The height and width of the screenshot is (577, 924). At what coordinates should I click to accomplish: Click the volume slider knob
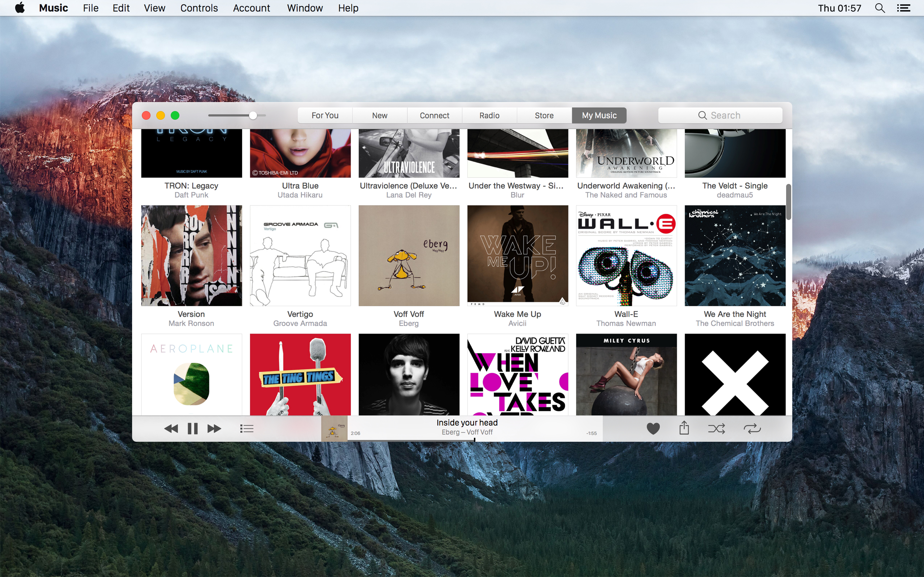point(253,115)
